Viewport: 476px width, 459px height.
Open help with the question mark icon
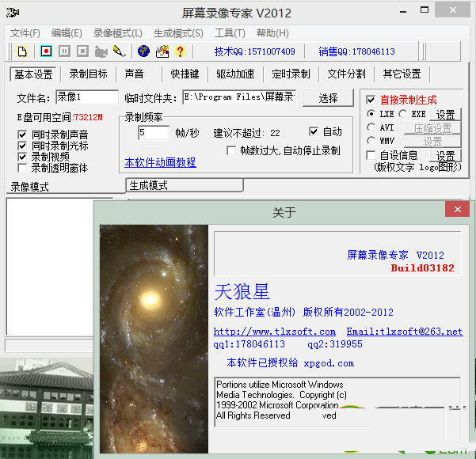[180, 51]
